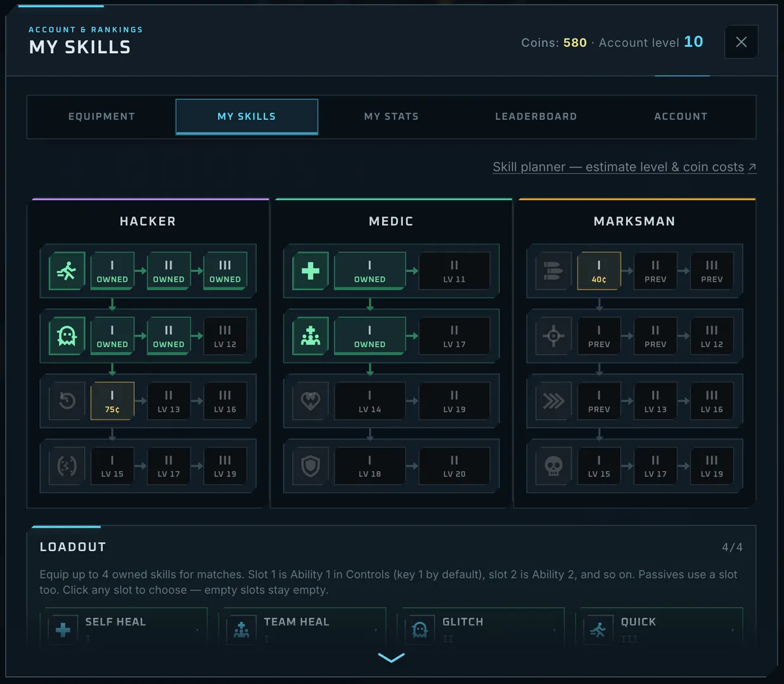The image size is (784, 684).
Task: Click Medic team-heal tier II LV 17
Action: click(x=454, y=336)
